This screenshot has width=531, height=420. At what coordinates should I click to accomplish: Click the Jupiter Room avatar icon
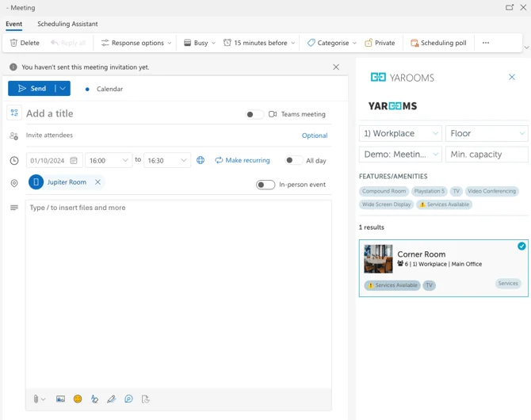coord(36,182)
